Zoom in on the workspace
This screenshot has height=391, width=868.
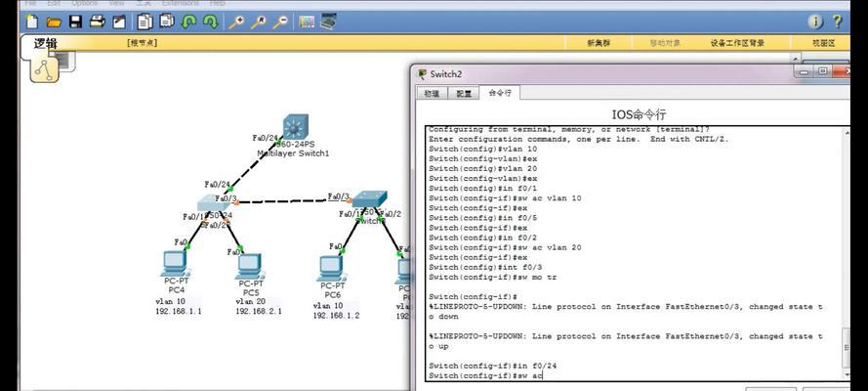click(236, 22)
